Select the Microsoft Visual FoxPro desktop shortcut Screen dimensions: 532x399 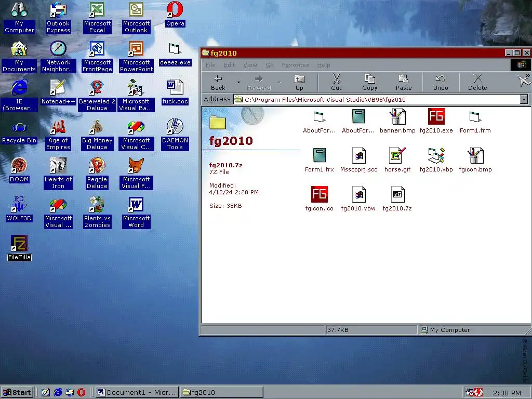coord(136,174)
